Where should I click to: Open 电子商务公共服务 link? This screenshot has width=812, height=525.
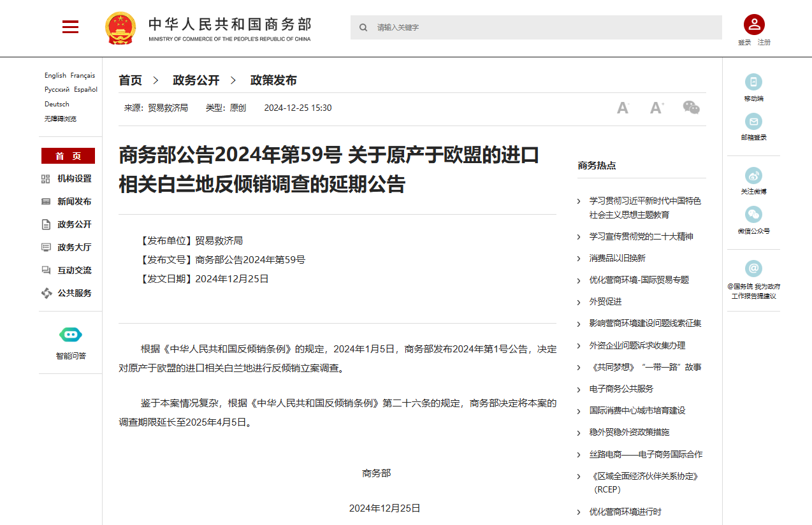(x=621, y=389)
